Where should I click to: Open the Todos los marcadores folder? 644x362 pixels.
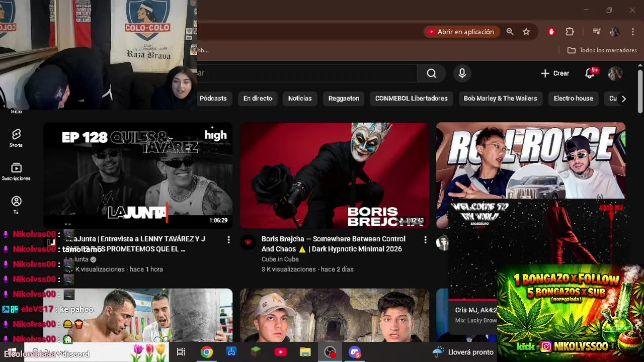(x=602, y=50)
